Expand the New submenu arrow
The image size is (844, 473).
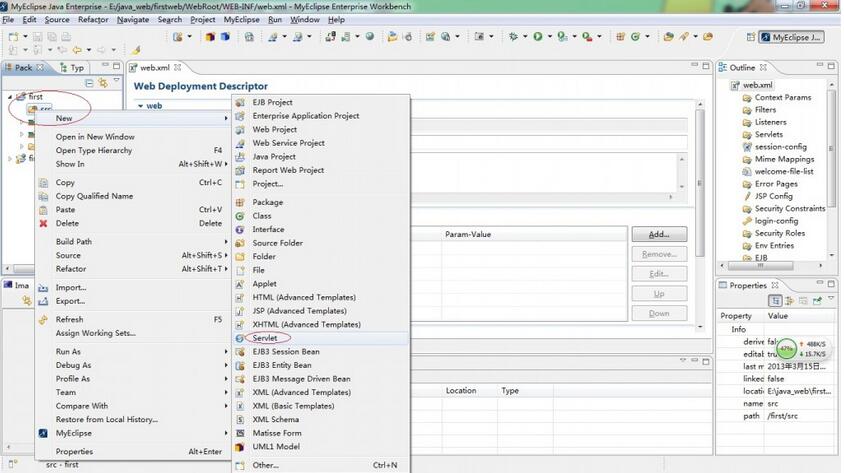tap(226, 118)
